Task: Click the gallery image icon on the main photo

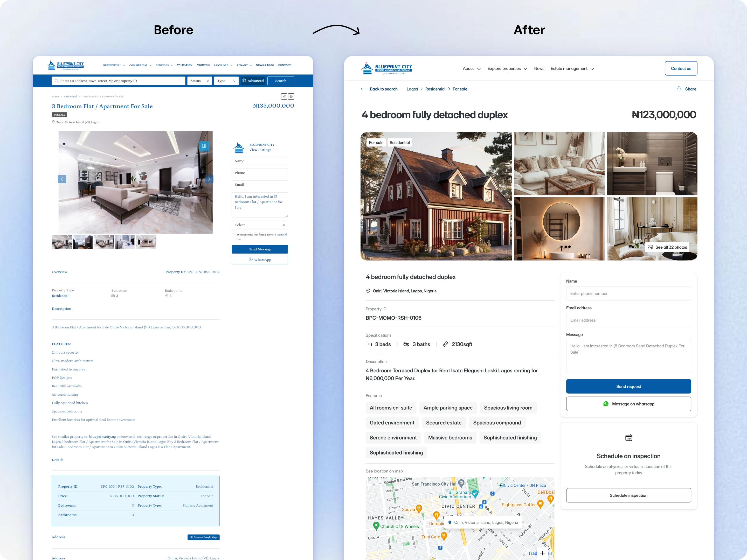Action: point(204,146)
